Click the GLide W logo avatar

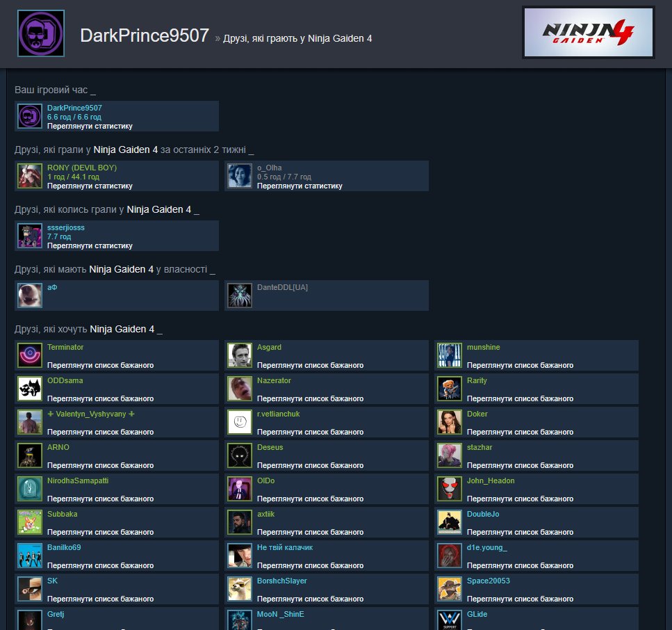[450, 620]
